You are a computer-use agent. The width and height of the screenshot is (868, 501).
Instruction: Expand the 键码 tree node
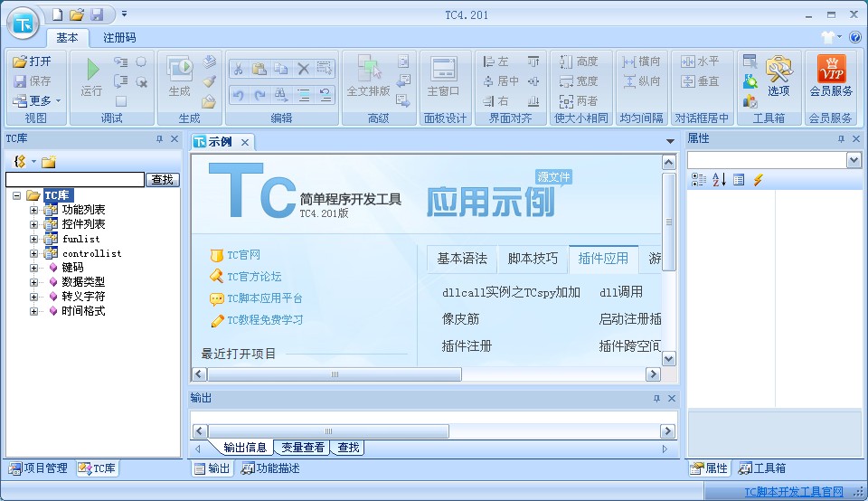point(33,268)
